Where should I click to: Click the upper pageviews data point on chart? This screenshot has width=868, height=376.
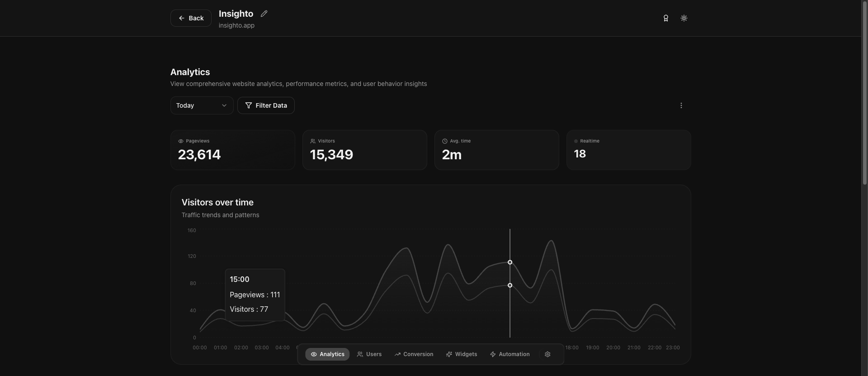click(x=510, y=262)
